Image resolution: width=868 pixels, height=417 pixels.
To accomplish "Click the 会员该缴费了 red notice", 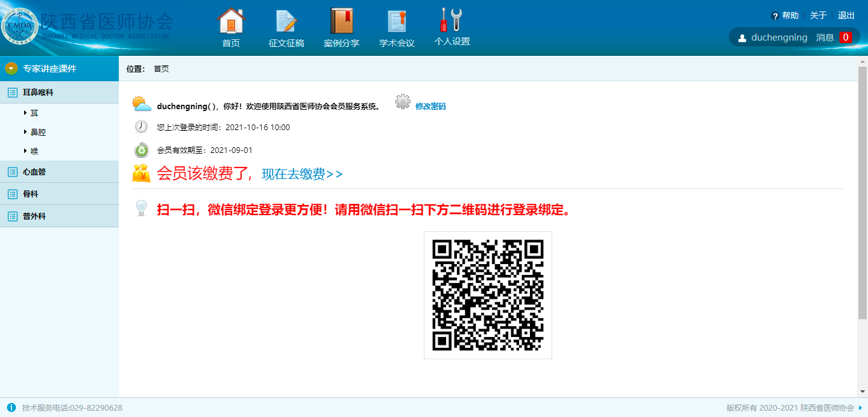I will coord(207,173).
